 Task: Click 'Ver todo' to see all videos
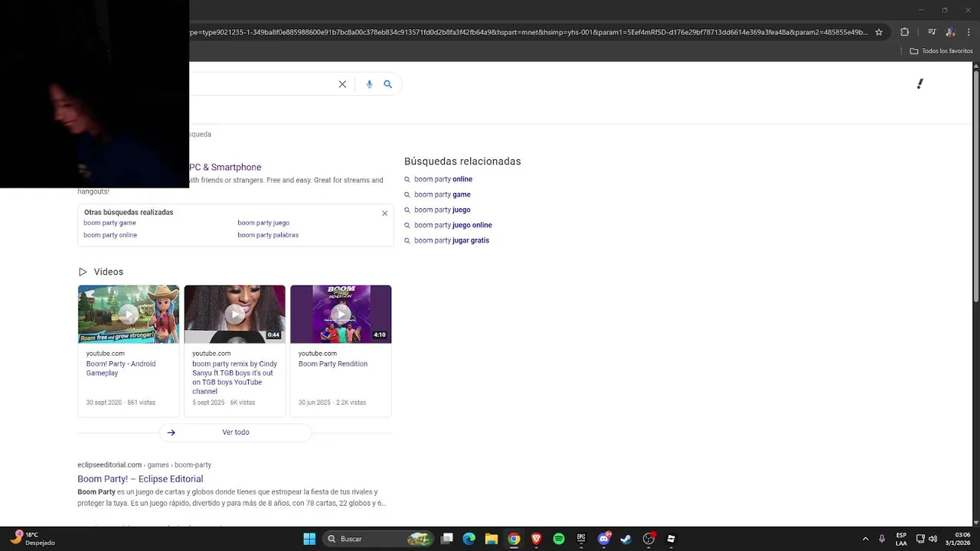click(x=236, y=432)
